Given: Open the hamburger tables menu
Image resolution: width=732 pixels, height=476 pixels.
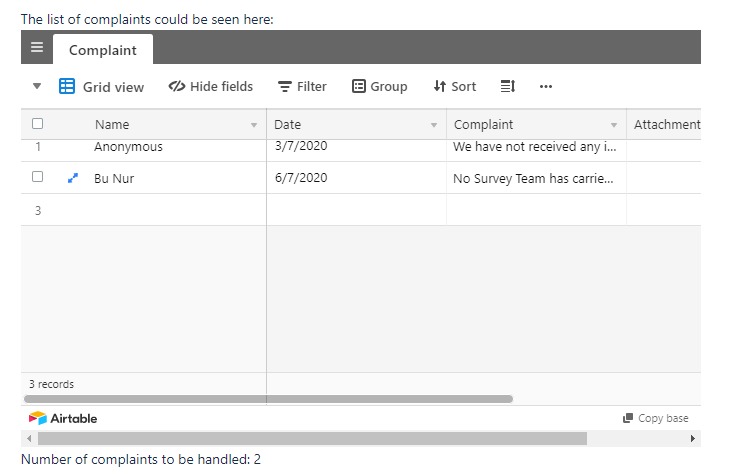Looking at the screenshot, I should point(37,47).
